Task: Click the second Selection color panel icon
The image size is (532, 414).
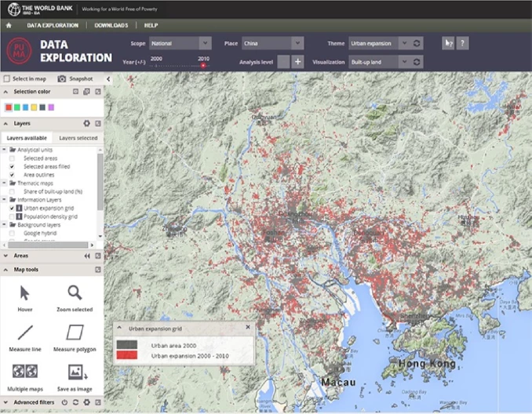Action: tap(87, 92)
